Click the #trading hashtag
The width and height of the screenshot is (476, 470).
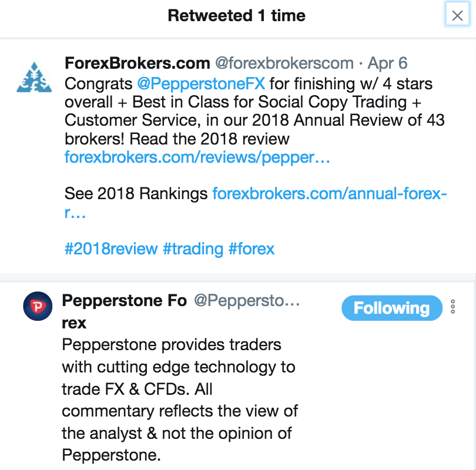(x=193, y=249)
